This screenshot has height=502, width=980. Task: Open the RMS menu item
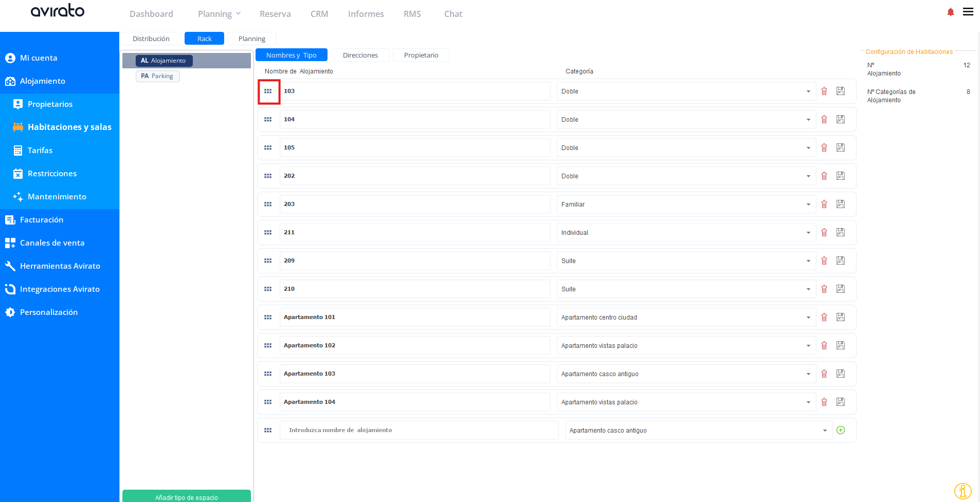coord(412,14)
